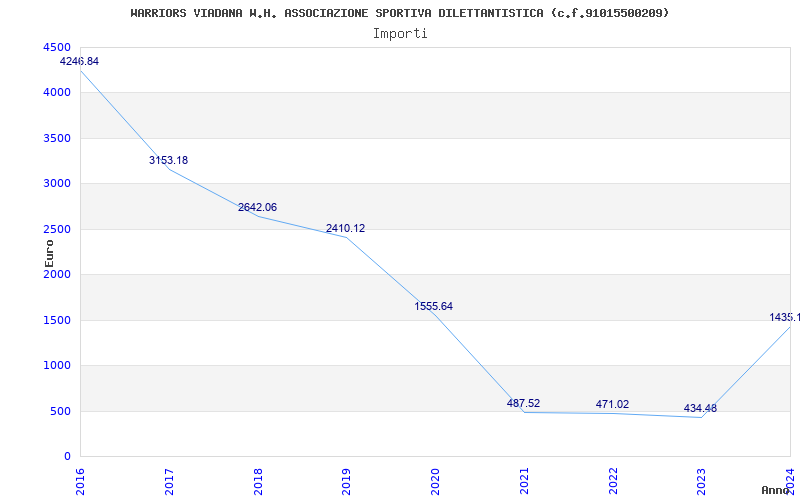This screenshot has width=800, height=500.
Task: Click the 2018 x-axis year label
Action: [x=258, y=482]
